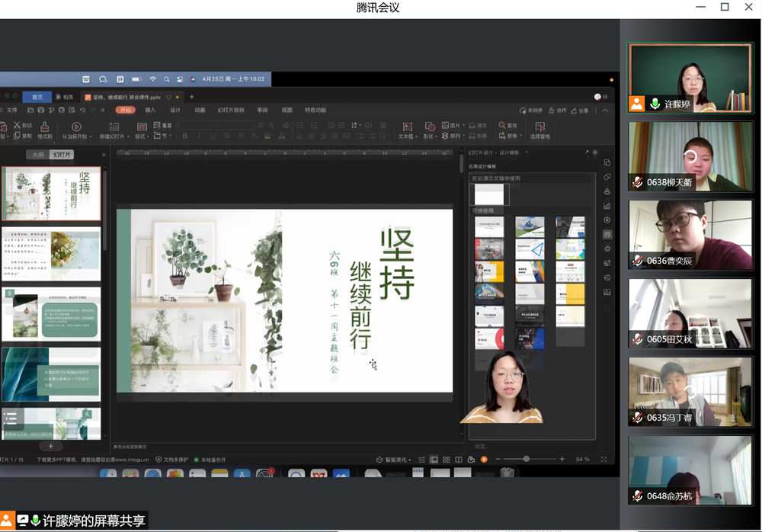The height and width of the screenshot is (532, 762).
Task: Open the 形状 dropdown arrow
Action: [436, 137]
